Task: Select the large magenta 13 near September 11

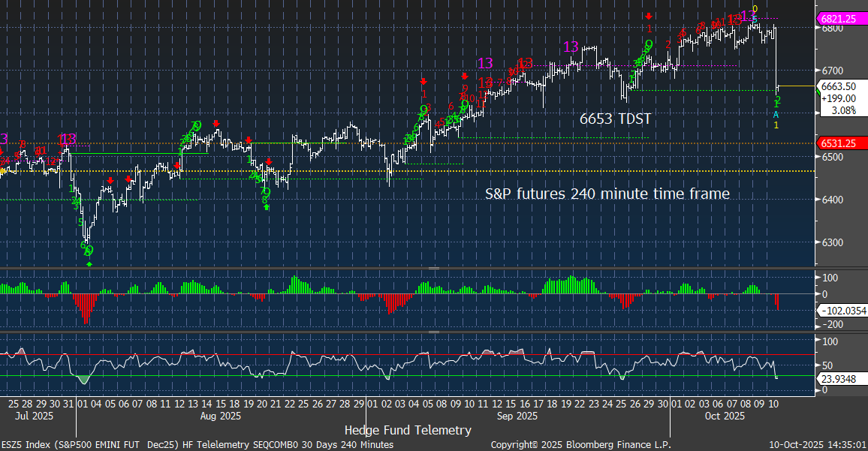Action: [485, 64]
